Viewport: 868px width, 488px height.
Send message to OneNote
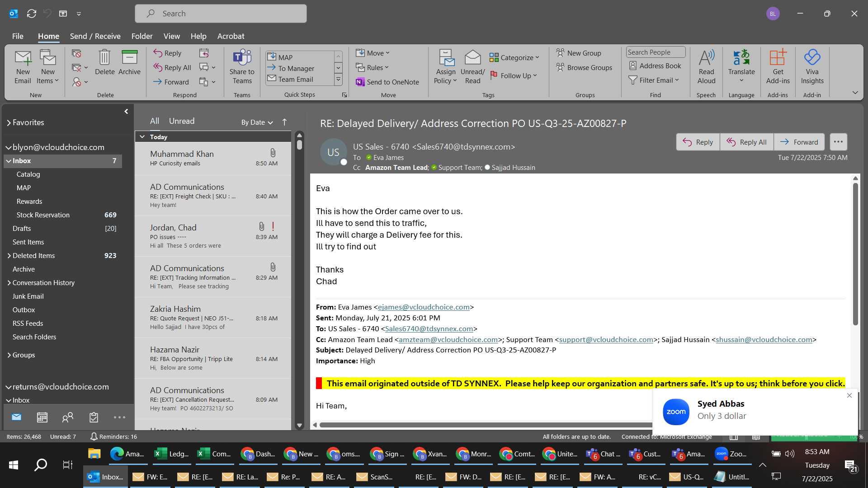tap(387, 82)
